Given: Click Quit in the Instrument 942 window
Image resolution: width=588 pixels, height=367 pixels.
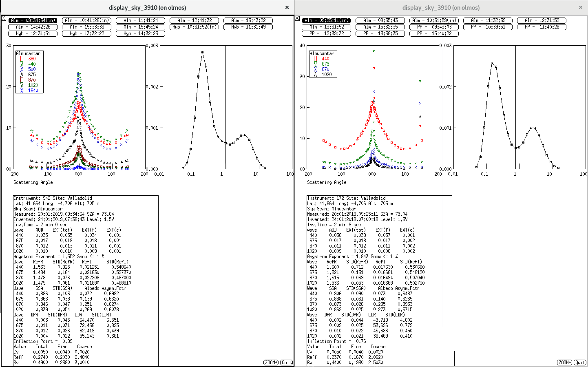Looking at the screenshot, I should (x=287, y=363).
